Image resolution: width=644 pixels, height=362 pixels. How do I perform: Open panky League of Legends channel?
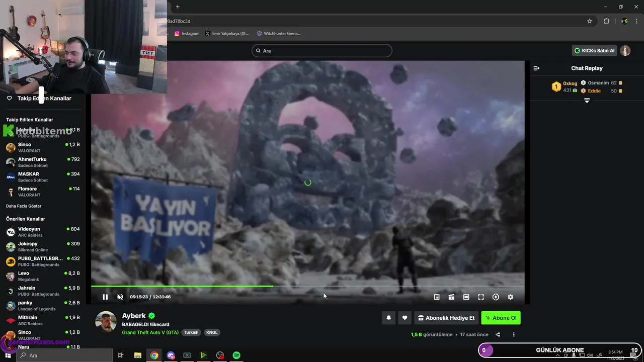(43, 306)
